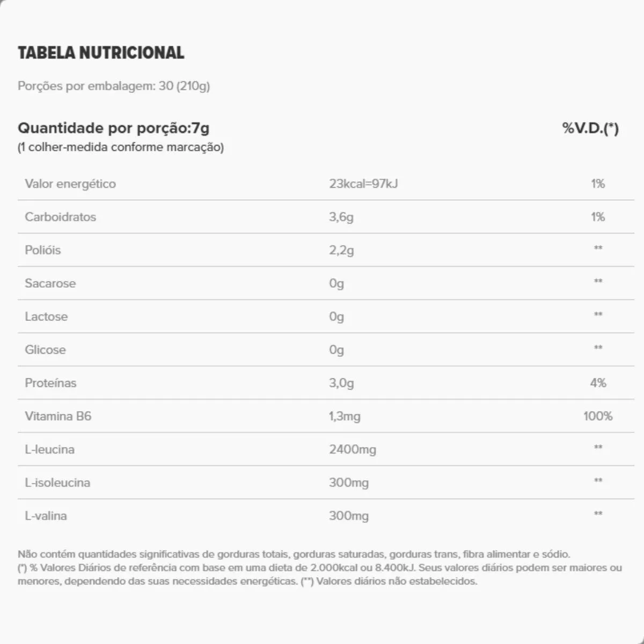Viewport: 644px width, 644px height.
Task: Click the TABELA NUTRICIONAL heading
Action: (101, 53)
